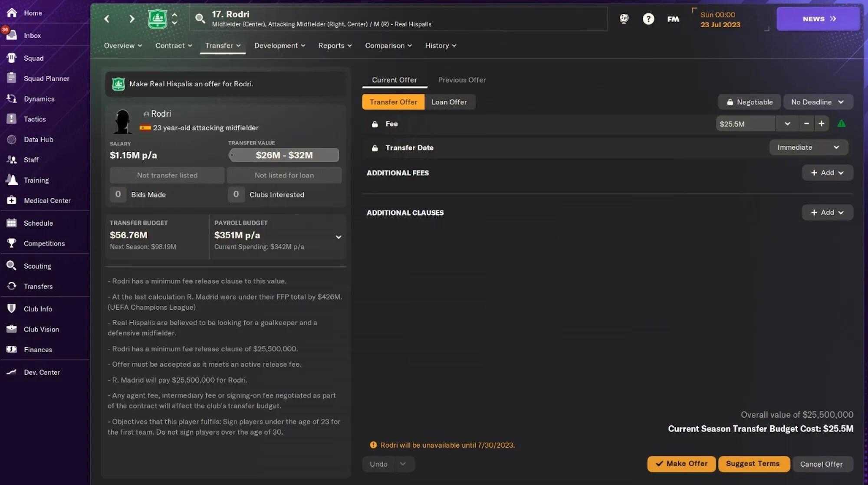Select the Tactics sidebar icon

pos(35,119)
